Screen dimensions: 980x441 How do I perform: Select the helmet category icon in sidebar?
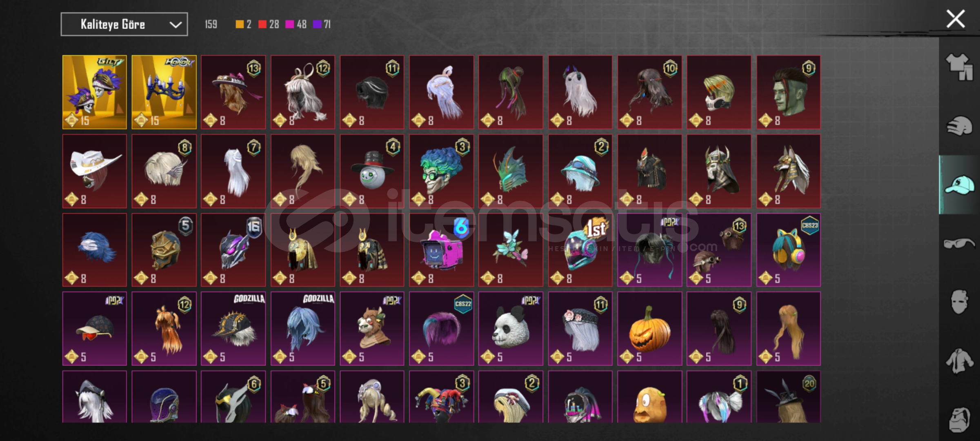959,126
